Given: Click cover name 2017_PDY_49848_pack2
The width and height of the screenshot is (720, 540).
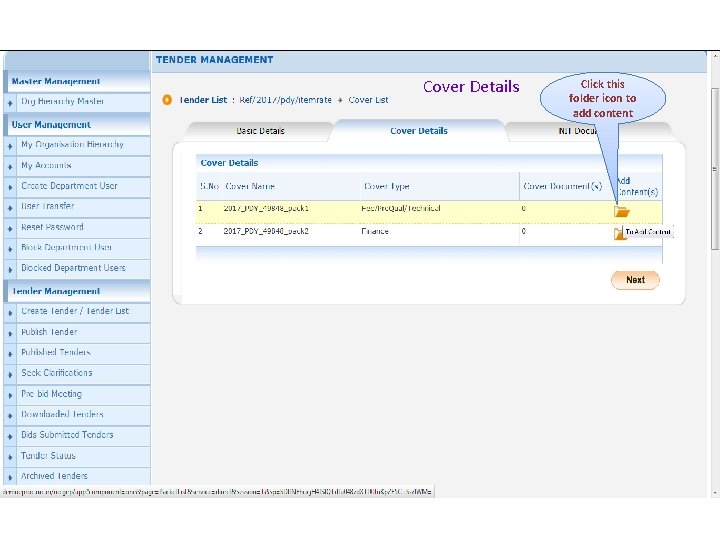Looking at the screenshot, I should tap(266, 231).
